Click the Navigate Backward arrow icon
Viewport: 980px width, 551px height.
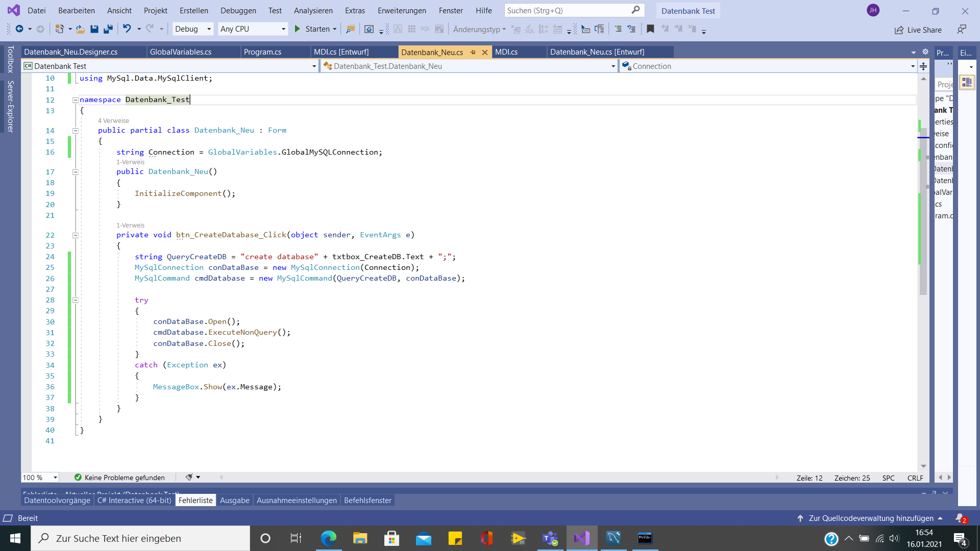point(19,29)
